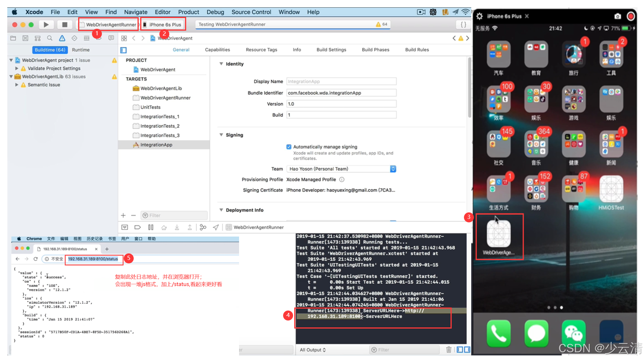Open a new Chrome tab
Screen dimensions: 644x360
tap(107, 249)
